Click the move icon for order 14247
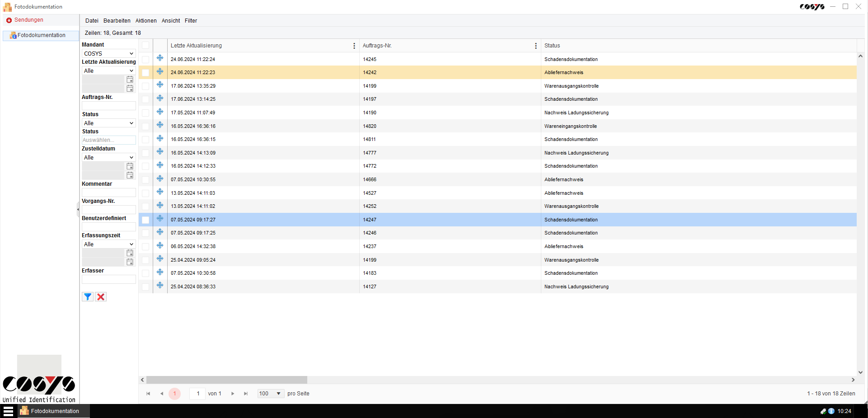 click(x=160, y=218)
